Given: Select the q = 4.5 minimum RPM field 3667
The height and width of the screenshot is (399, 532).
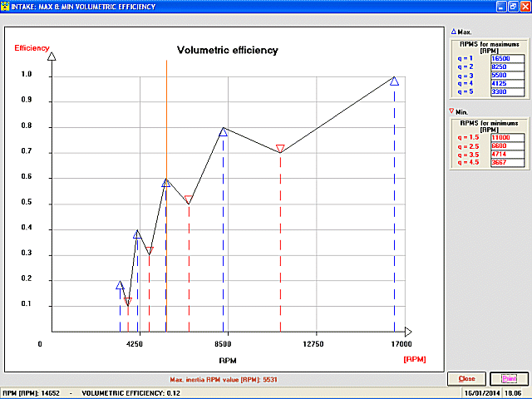Looking at the screenshot, I should click(x=507, y=162).
